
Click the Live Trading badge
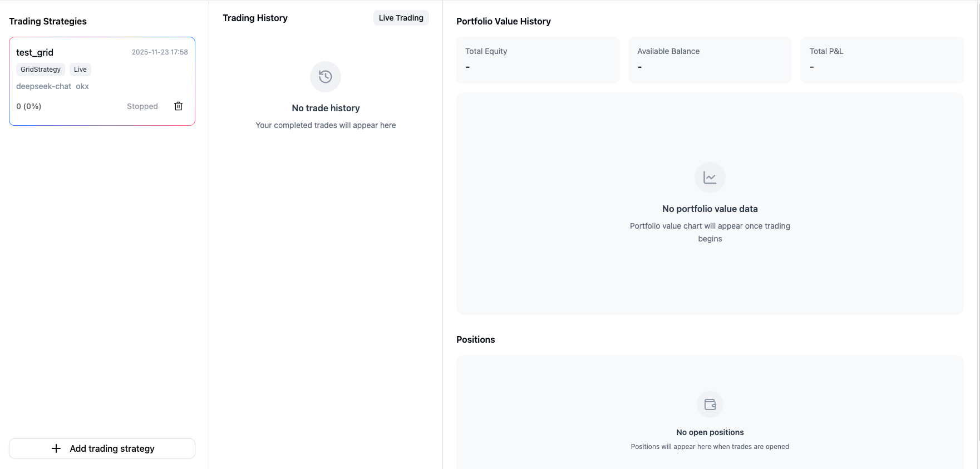pos(401,18)
